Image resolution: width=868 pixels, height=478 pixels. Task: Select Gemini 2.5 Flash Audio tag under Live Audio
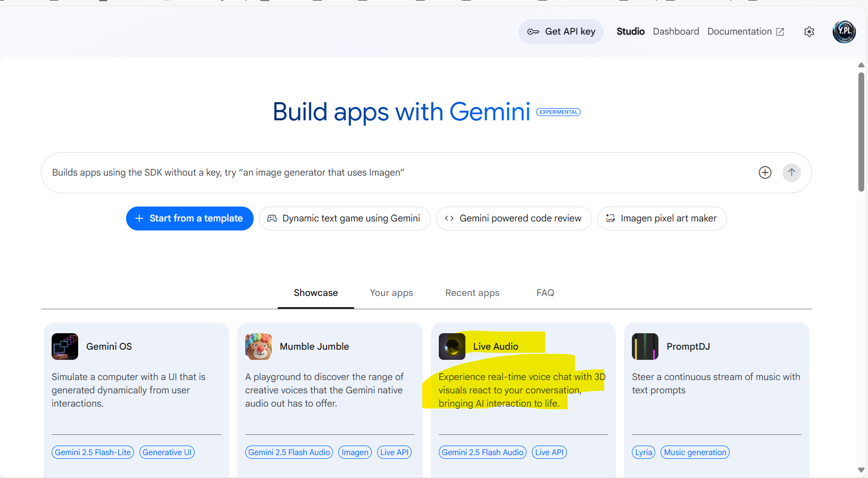point(482,452)
